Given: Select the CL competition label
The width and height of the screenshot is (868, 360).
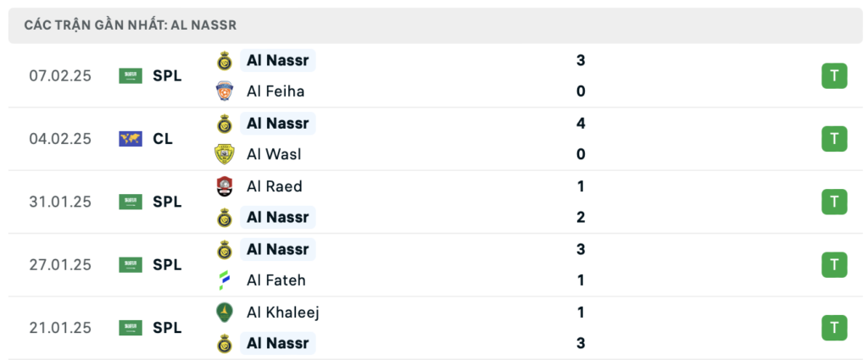Looking at the screenshot, I should [163, 139].
